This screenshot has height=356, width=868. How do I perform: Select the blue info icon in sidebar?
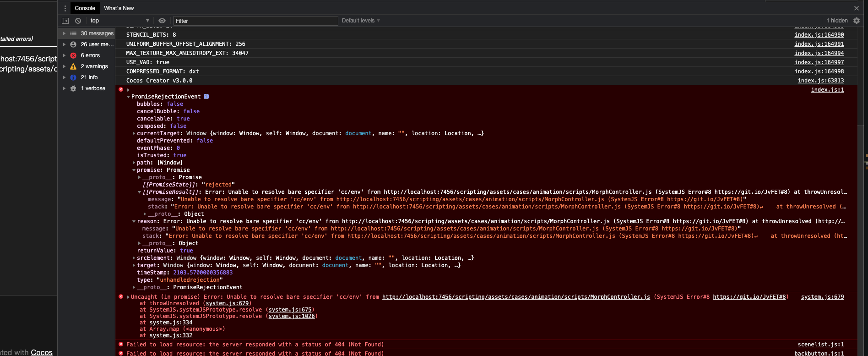(x=73, y=77)
